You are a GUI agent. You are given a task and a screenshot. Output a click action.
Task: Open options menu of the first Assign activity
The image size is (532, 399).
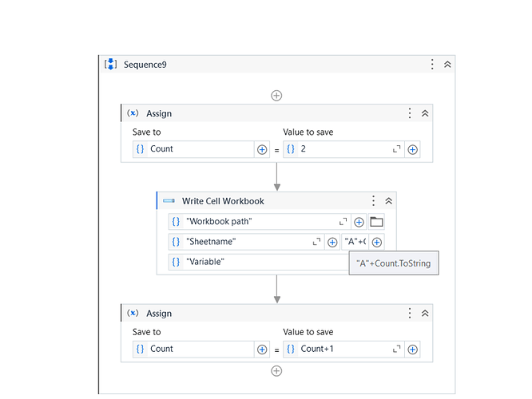coord(410,113)
